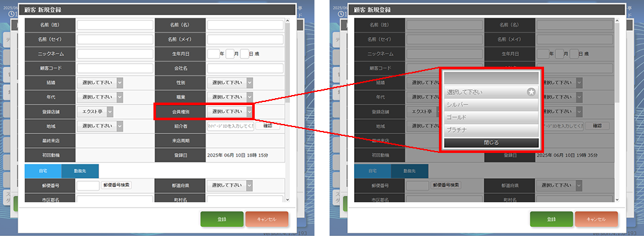Click 郵便番号検索 button in right dialog

coord(446,185)
